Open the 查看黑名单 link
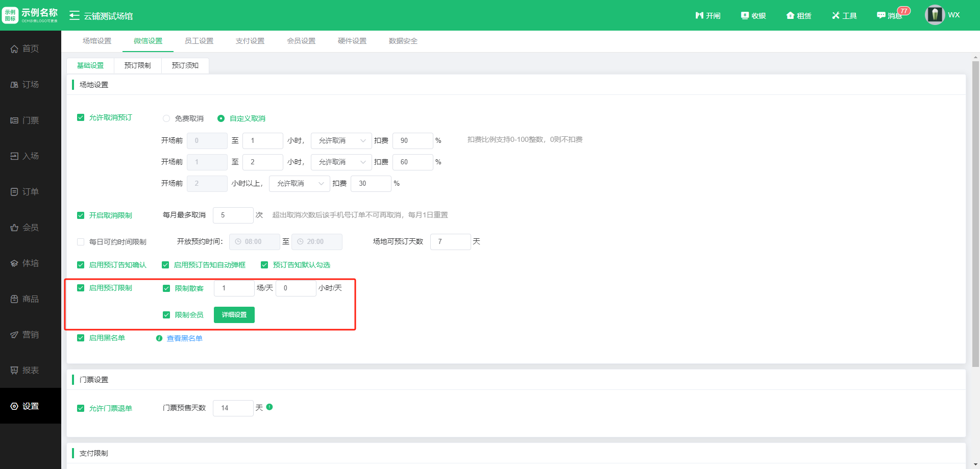The image size is (980, 469). [x=184, y=338]
